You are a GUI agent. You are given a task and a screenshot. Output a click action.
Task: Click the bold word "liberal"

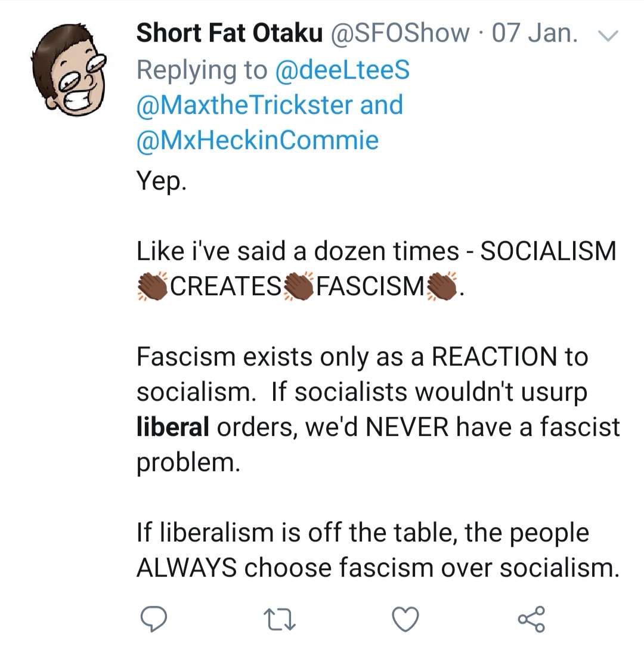[173, 427]
